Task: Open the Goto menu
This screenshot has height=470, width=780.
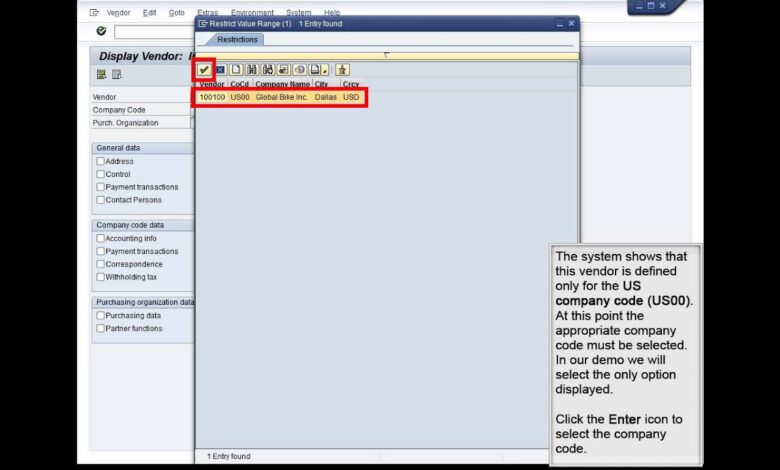Action: (177, 12)
